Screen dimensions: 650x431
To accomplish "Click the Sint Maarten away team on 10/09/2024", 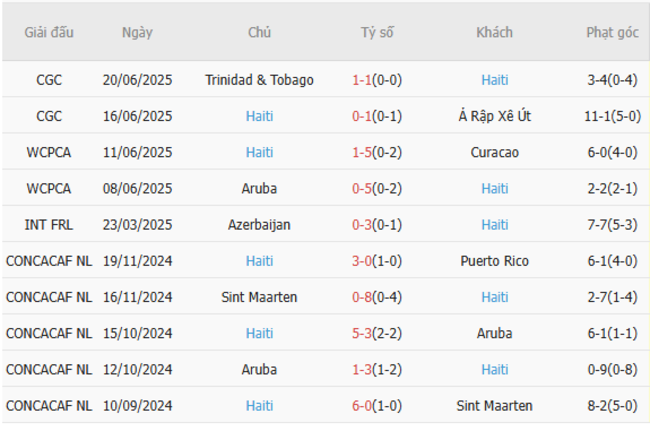I will tap(495, 406).
